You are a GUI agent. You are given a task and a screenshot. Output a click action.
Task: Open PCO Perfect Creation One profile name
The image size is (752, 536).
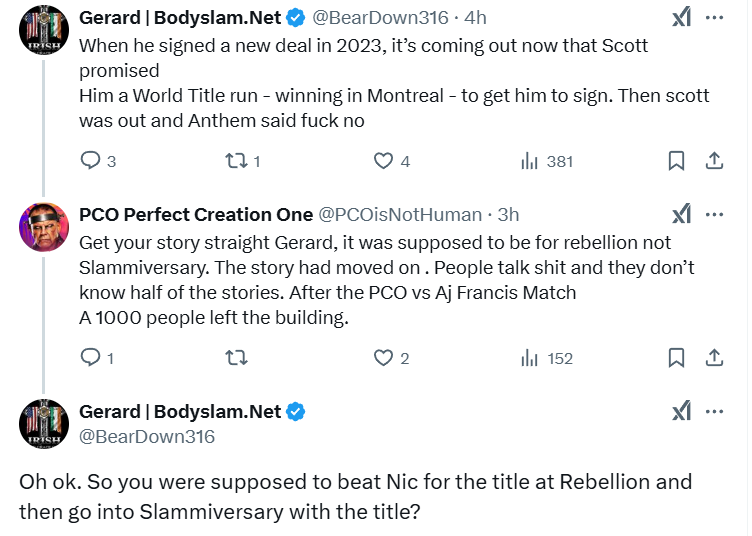click(195, 215)
